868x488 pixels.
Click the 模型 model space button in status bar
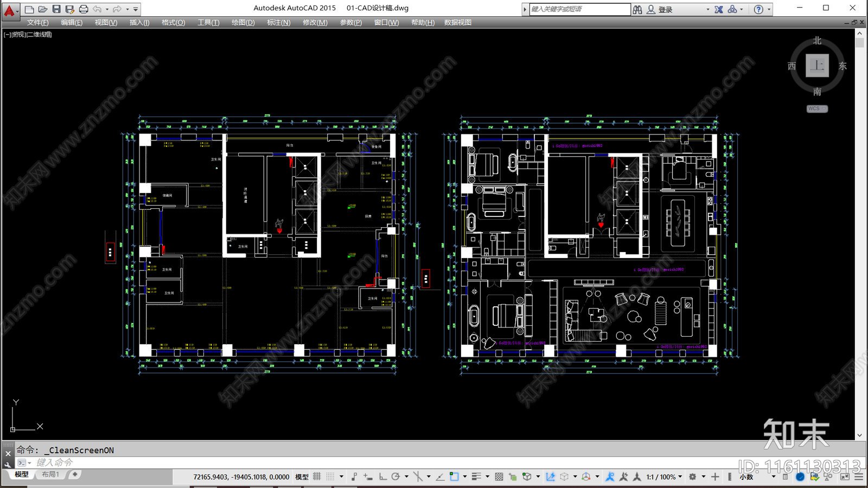[x=302, y=477]
